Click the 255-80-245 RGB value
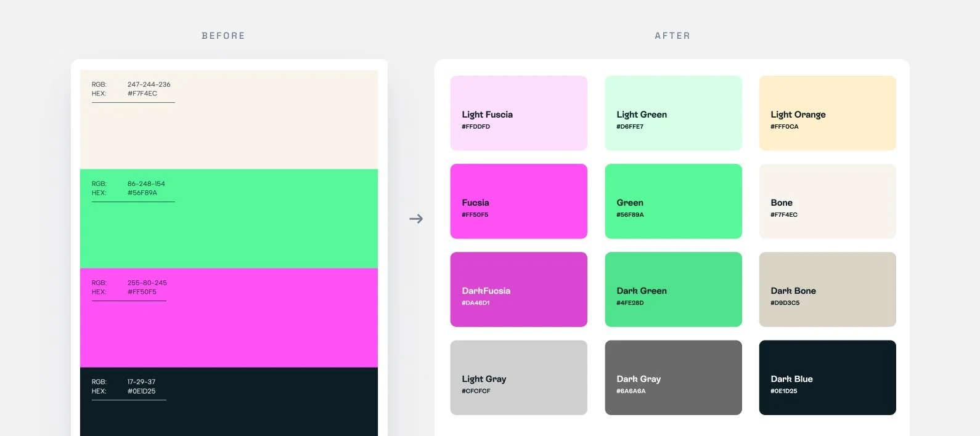 pos(147,283)
